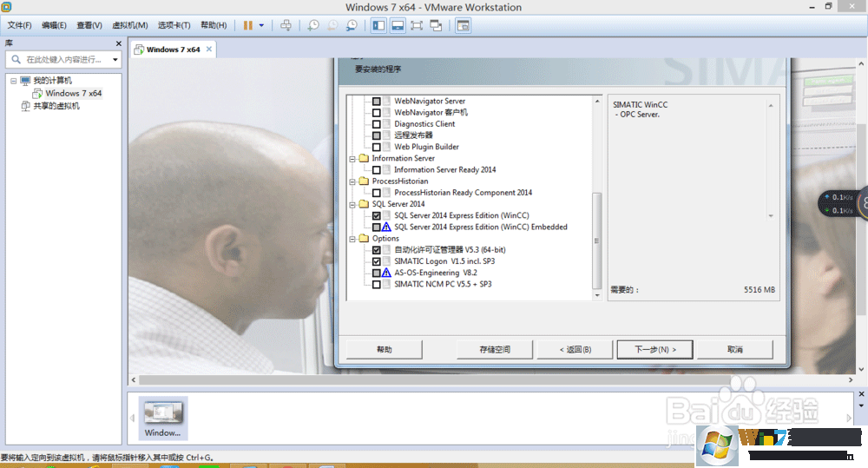This screenshot has height=468, width=868.
Task: Toggle the library sidebar view icon
Action: pyautogui.click(x=378, y=25)
